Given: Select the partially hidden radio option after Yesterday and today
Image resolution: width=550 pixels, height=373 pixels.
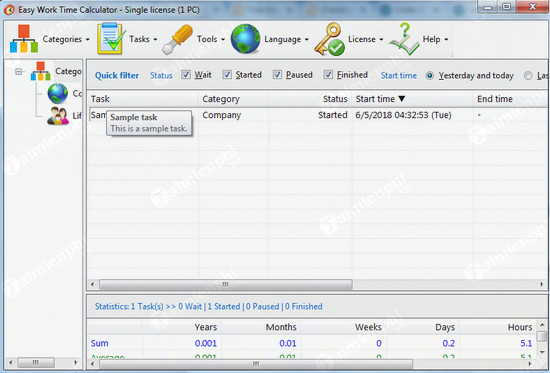Looking at the screenshot, I should 528,75.
